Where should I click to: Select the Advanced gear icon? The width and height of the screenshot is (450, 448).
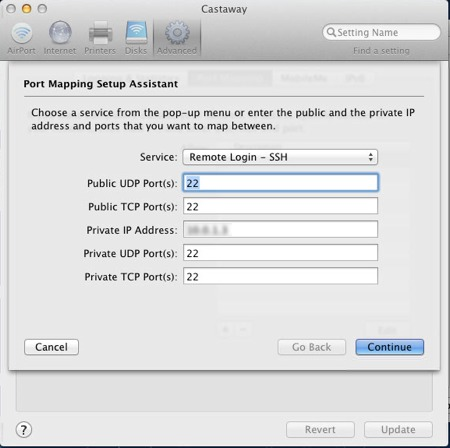(177, 33)
